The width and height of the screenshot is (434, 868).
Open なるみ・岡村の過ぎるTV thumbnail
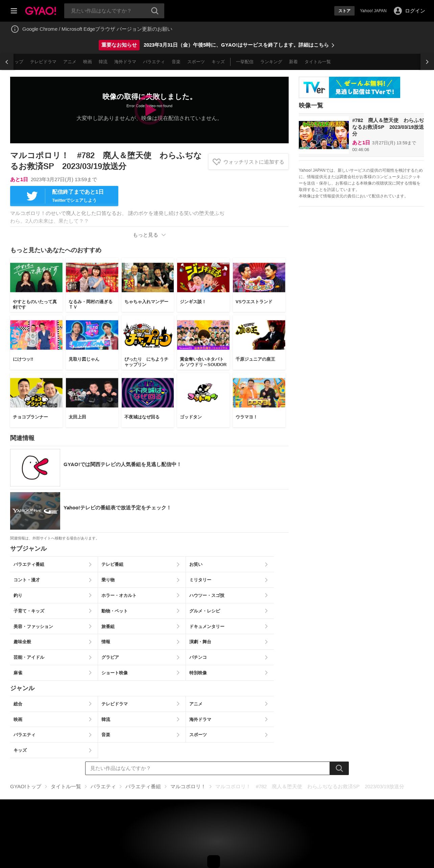[x=92, y=278]
